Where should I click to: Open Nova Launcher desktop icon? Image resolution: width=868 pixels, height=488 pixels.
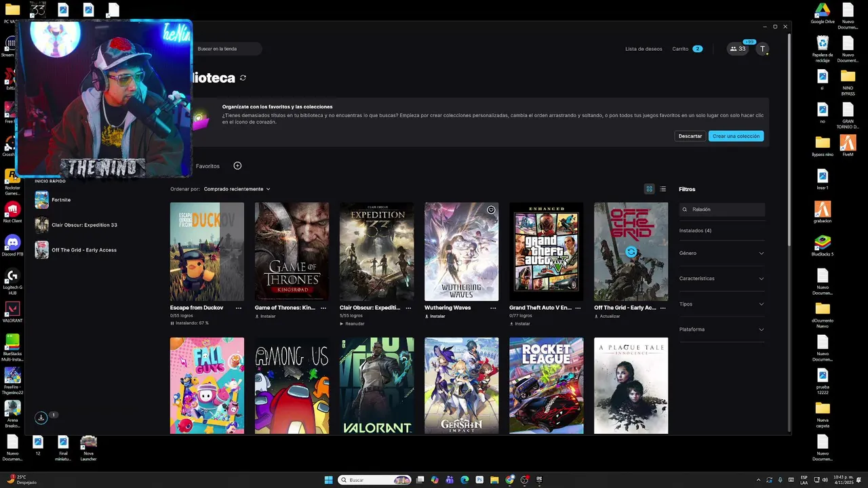(x=88, y=448)
